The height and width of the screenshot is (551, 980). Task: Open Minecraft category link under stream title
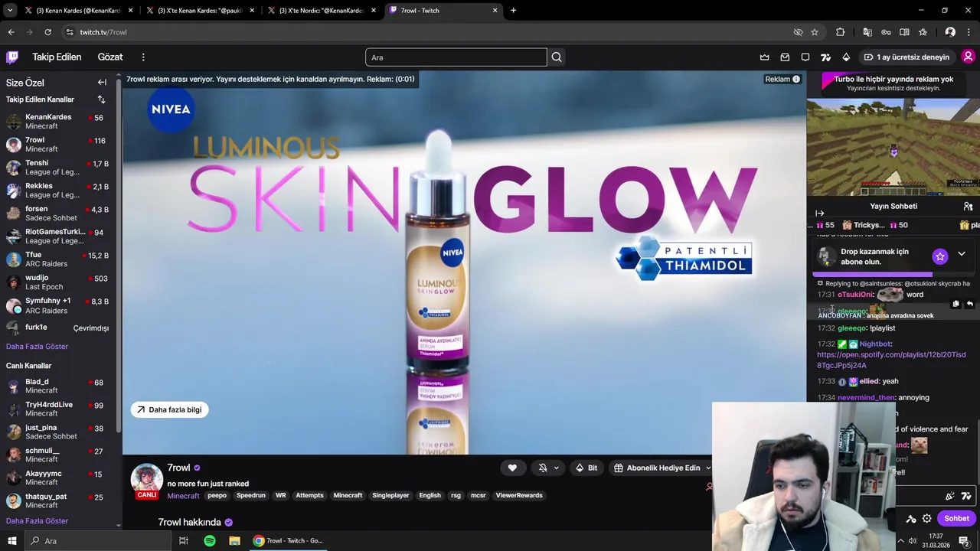coord(183,496)
